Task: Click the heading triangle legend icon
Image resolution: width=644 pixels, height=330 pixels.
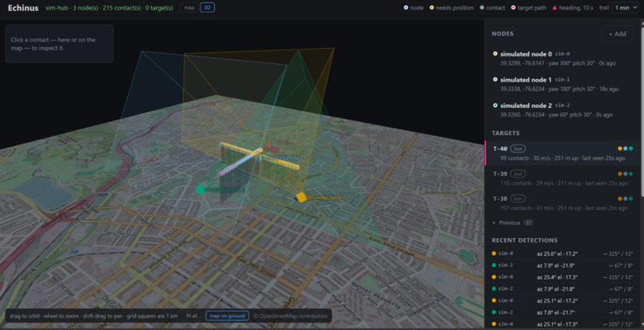Action: [555, 7]
